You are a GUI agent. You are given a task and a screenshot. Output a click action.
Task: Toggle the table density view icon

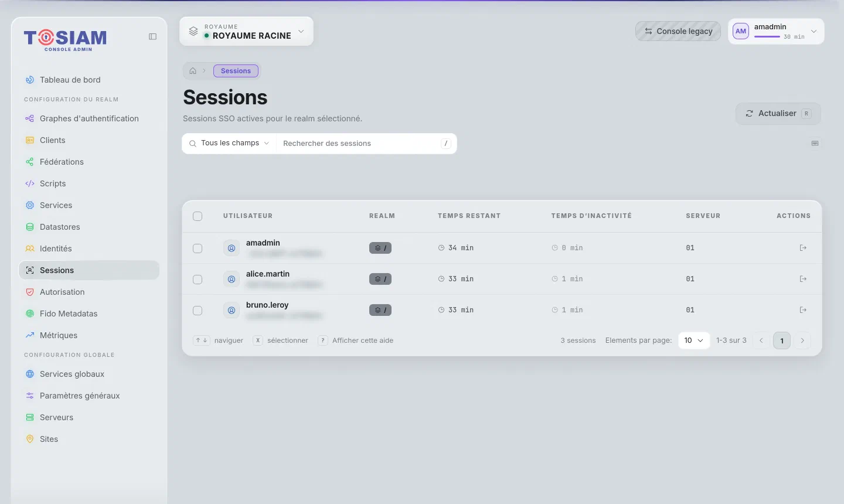pos(815,144)
